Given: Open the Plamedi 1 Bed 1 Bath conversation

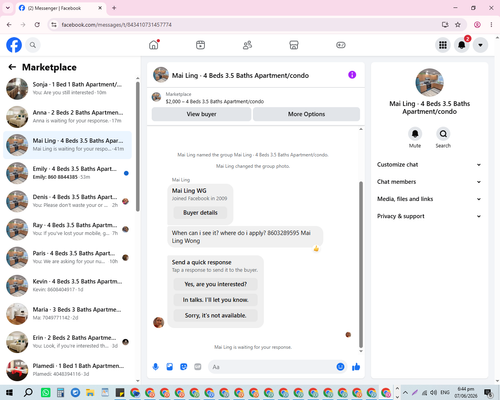Looking at the screenshot, I should pos(68,370).
